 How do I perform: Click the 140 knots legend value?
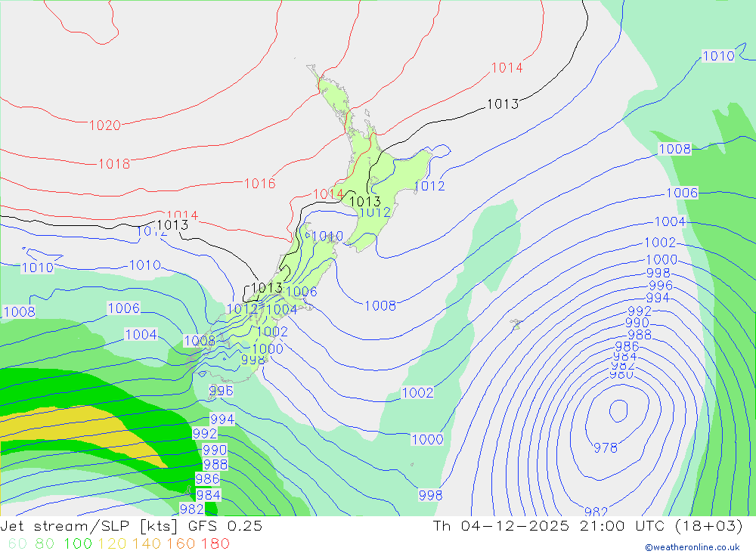[147, 543]
